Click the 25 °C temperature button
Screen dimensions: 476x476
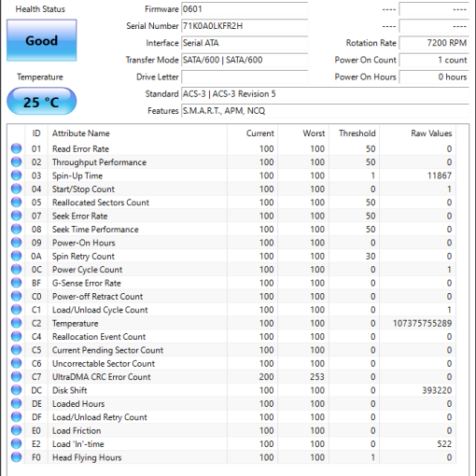(x=42, y=102)
